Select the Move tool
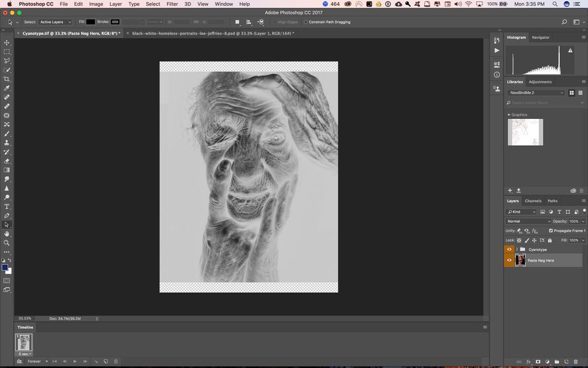The width and height of the screenshot is (588, 368). [x=7, y=43]
